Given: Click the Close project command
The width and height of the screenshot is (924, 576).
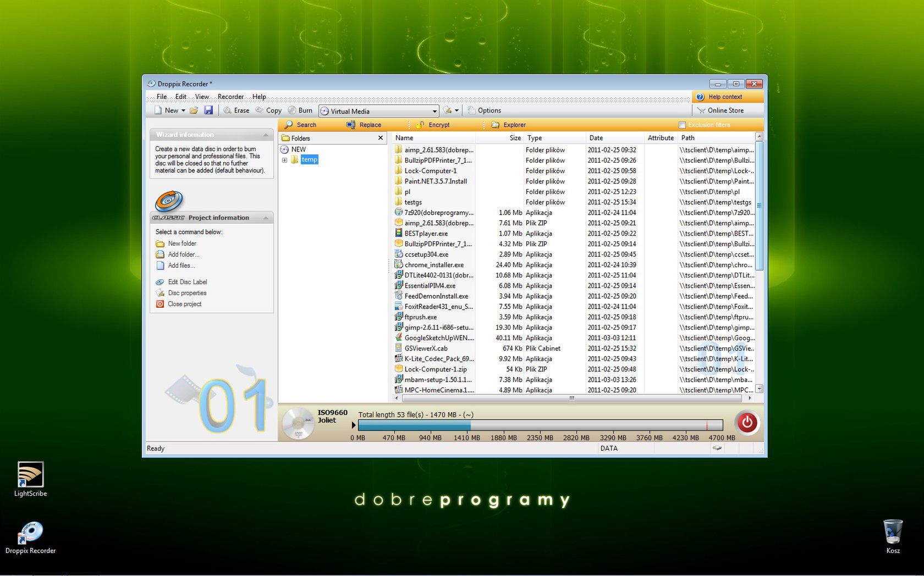Looking at the screenshot, I should coord(179,304).
